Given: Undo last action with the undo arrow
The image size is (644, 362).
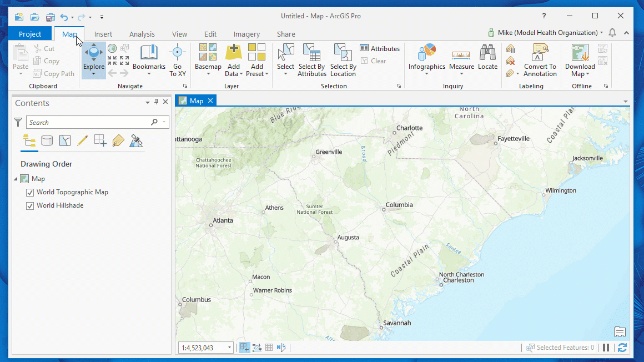Looking at the screenshot, I should click(64, 17).
